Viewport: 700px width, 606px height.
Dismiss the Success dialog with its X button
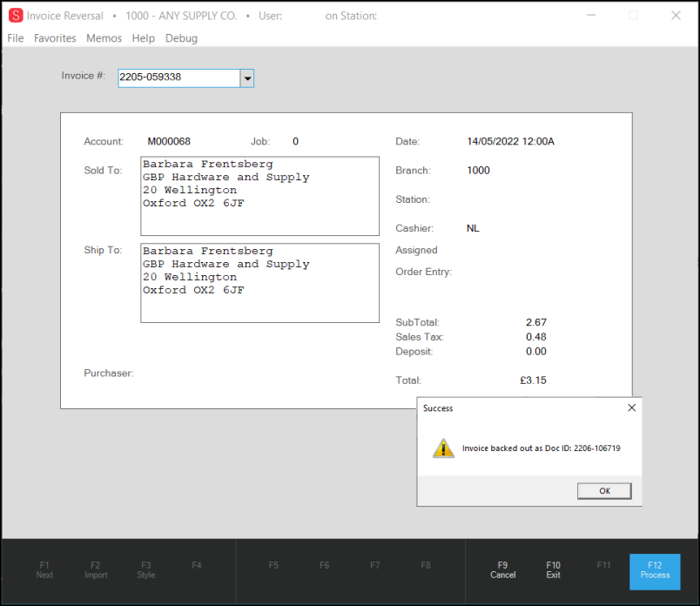click(631, 407)
